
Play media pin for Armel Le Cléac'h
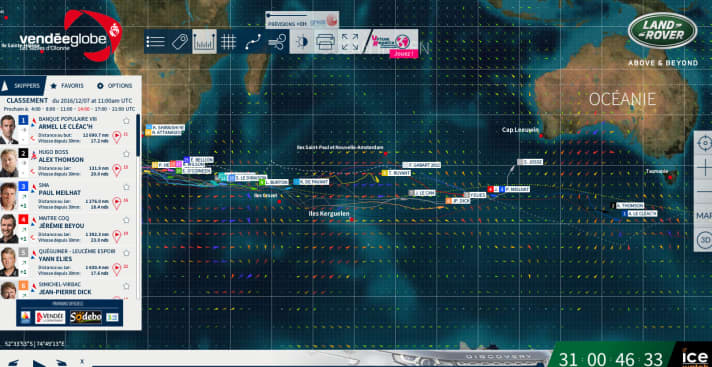pyautogui.click(x=117, y=136)
